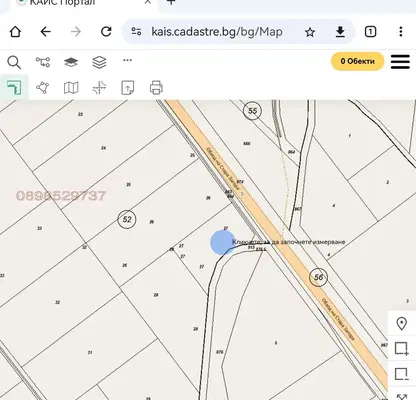Screen dimensions: 416x400
Task: Open folded map icon tool
Action: (x=71, y=88)
